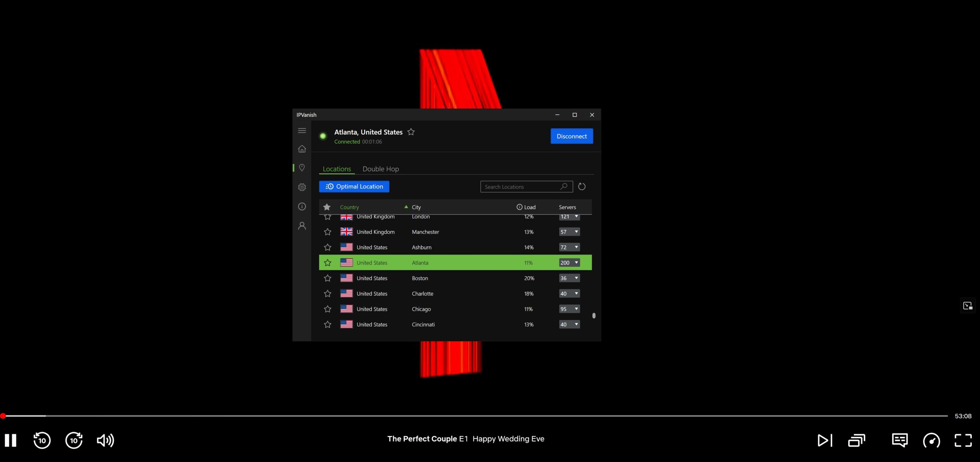
Task: Select the Charlotte city entry
Action: click(422, 294)
